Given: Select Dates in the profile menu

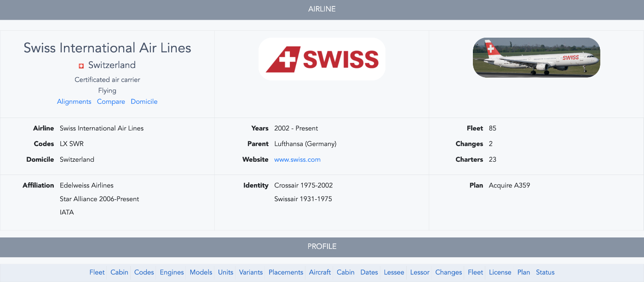Looking at the screenshot, I should [369, 272].
